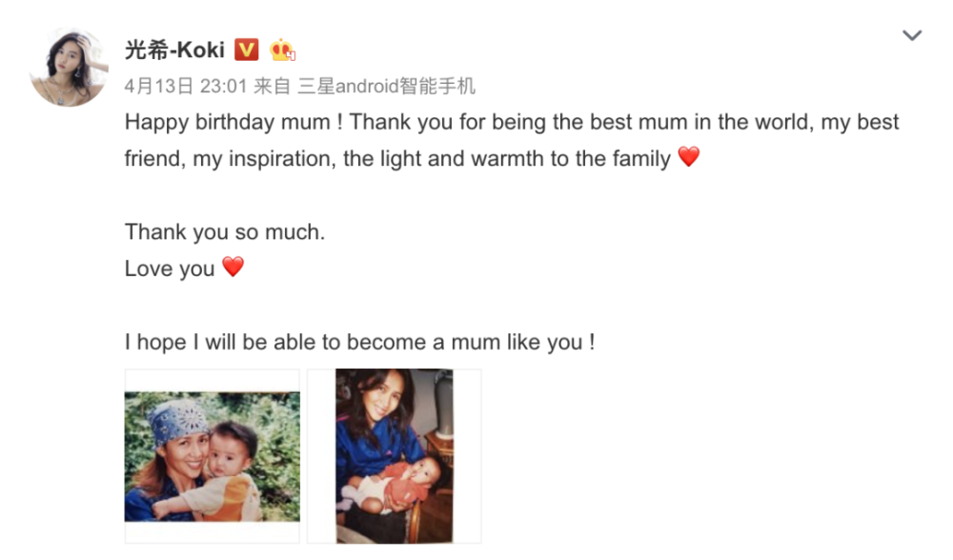Click the 来自 label beside the timestamp

point(273,87)
